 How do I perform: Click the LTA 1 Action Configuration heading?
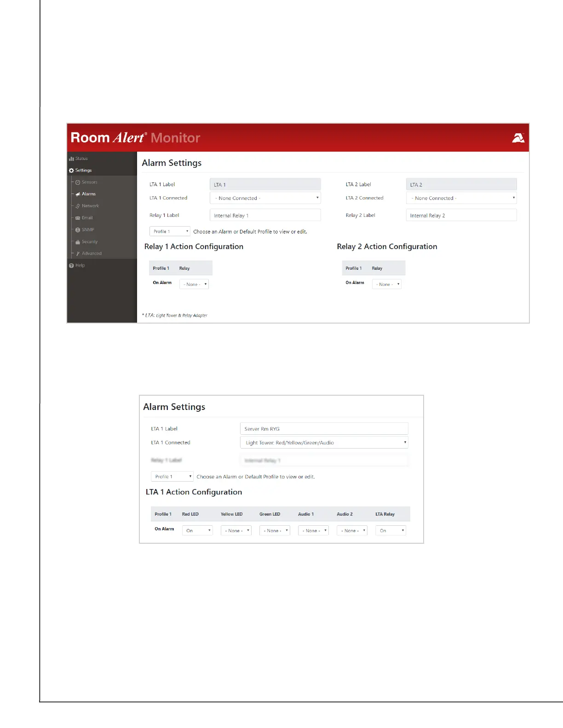pyautogui.click(x=194, y=492)
